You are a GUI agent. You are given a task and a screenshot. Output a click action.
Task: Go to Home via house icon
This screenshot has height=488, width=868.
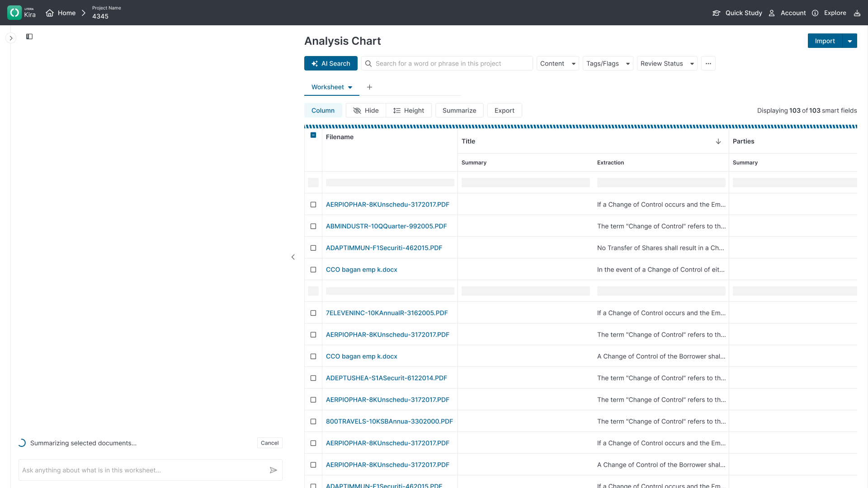[50, 13]
